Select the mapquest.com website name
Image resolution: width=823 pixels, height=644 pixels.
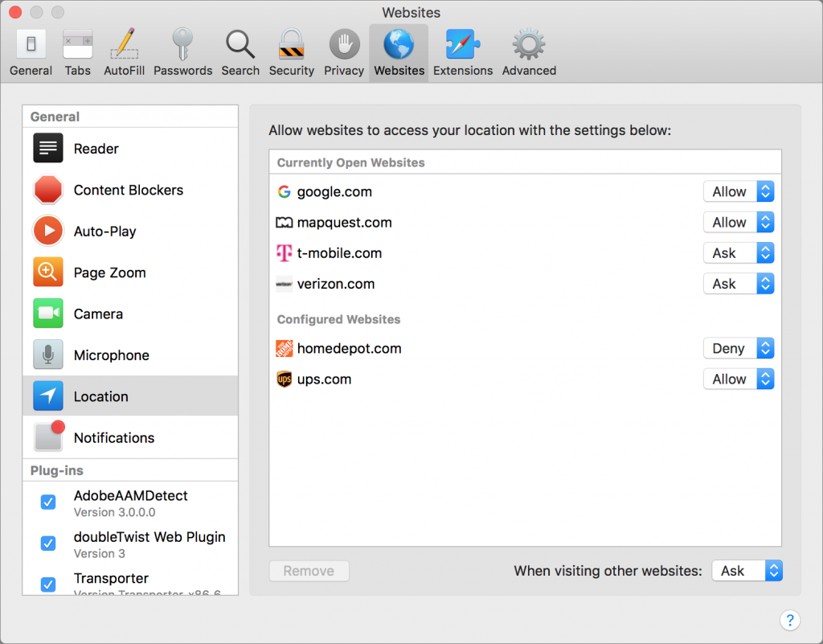(x=344, y=223)
